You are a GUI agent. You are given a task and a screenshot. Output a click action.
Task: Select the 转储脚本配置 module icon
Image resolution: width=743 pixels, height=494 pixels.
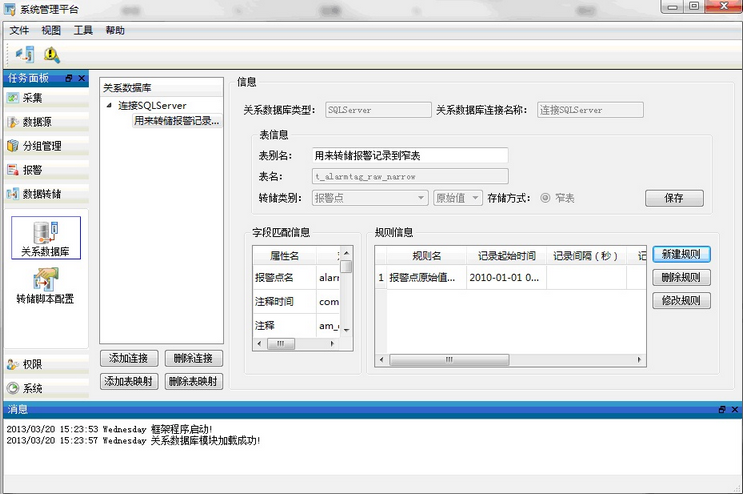(45, 286)
